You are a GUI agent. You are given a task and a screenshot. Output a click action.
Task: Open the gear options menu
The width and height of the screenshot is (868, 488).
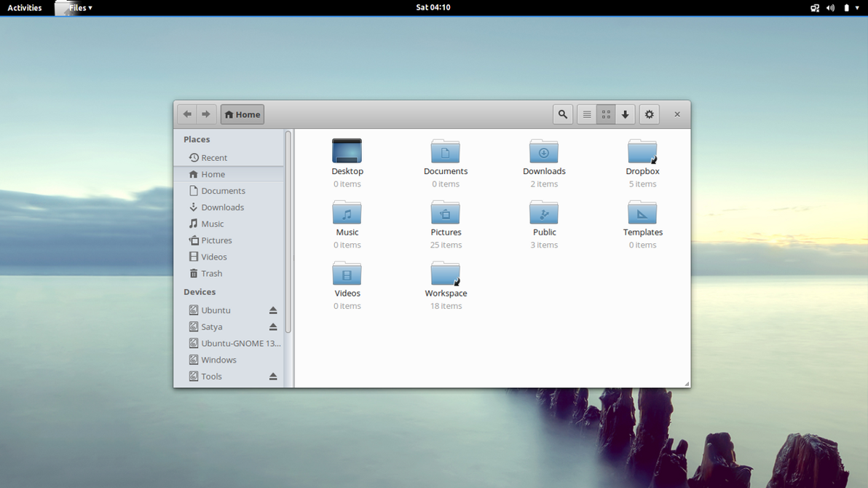tap(649, 114)
